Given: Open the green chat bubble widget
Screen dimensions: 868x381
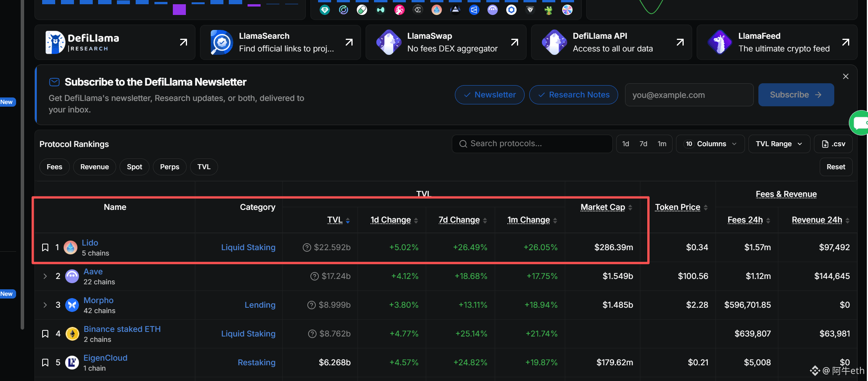Looking at the screenshot, I should click(x=859, y=123).
